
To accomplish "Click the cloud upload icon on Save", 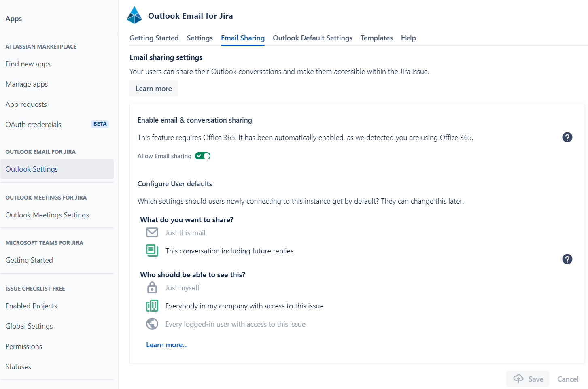I will (518, 378).
